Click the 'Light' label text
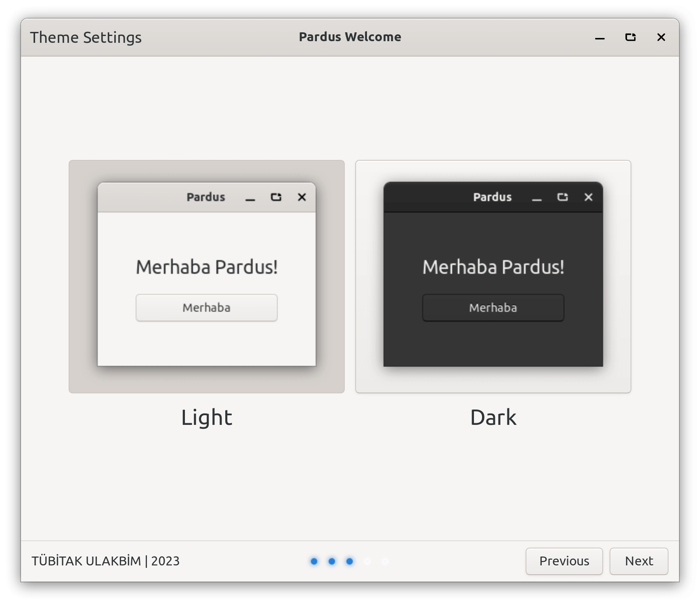This screenshot has height=605, width=700. pos(206,417)
